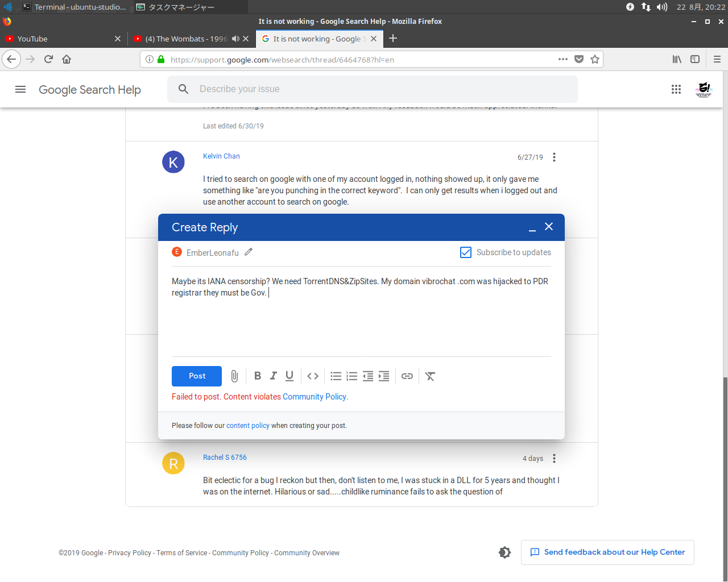Edit display name EmberLeonafu pencil icon
The image size is (728, 582).
click(x=249, y=252)
